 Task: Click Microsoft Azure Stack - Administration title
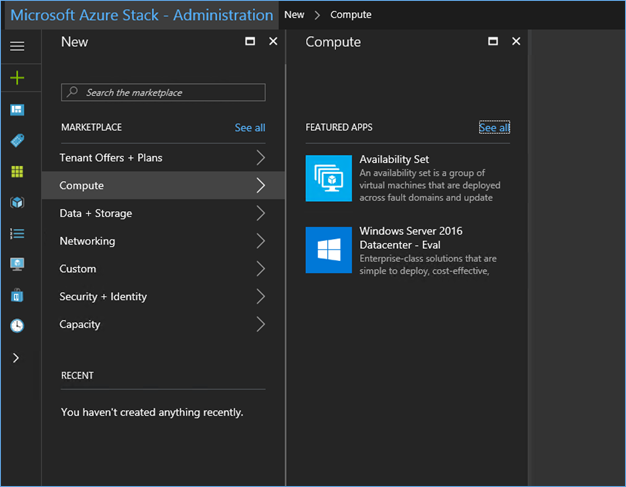142,15
